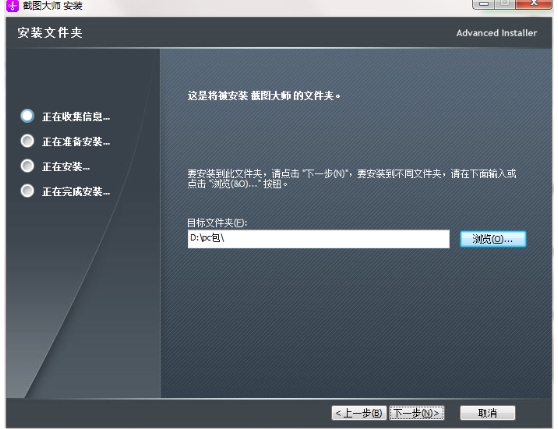The width and height of the screenshot is (558, 429).
Task: Select the 正在安装 step indicator
Action: 27,166
